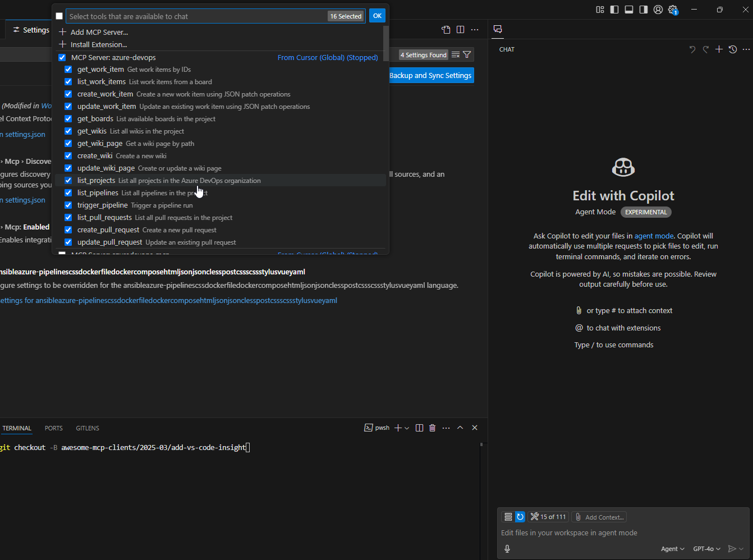753x560 pixels.
Task: Click the blue refresh tools icon
Action: click(x=520, y=517)
